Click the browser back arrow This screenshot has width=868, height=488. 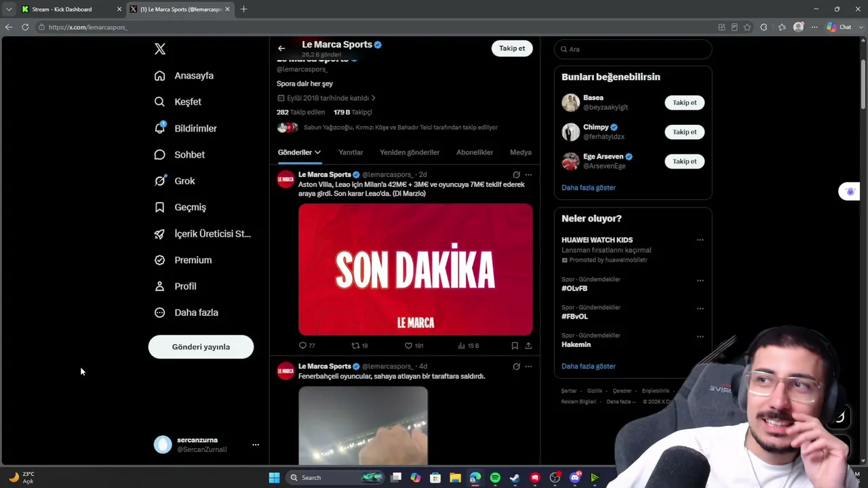tap(9, 27)
